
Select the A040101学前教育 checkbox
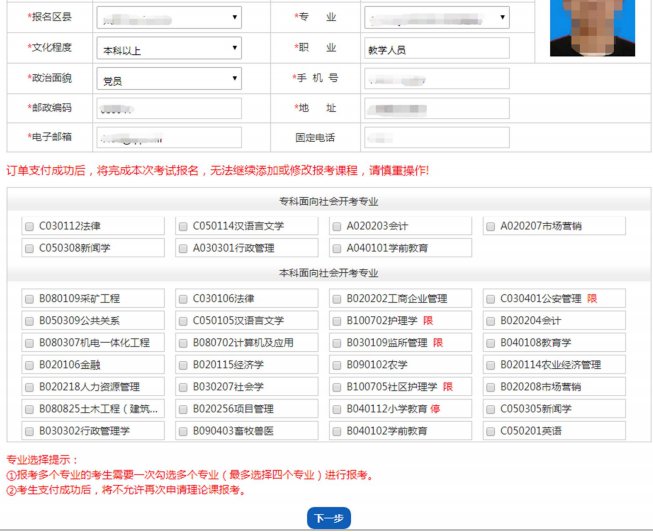click(337, 247)
